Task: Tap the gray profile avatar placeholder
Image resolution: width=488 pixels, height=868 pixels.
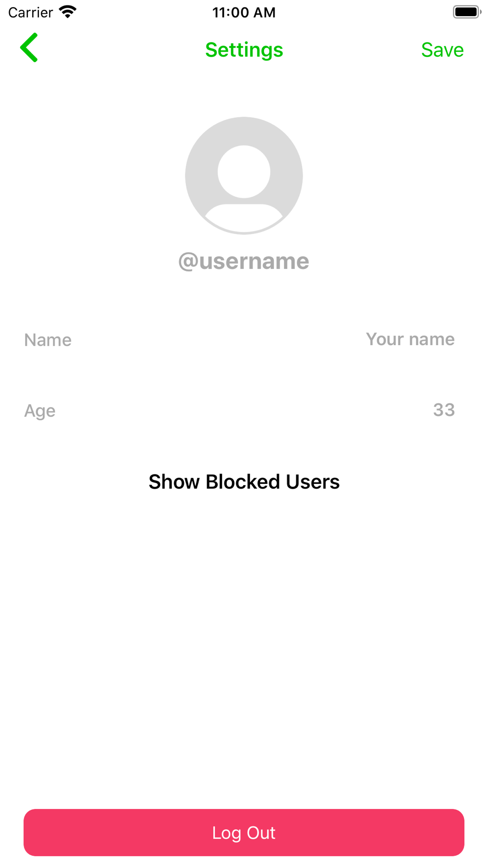Action: 244,176
